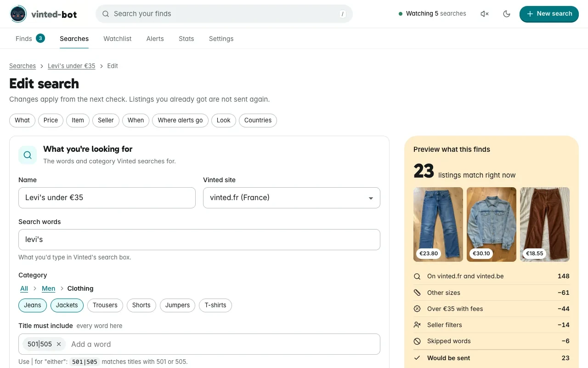This screenshot has height=368, width=588.
Task: Click the 'Clothing' category text
Action: (80, 288)
